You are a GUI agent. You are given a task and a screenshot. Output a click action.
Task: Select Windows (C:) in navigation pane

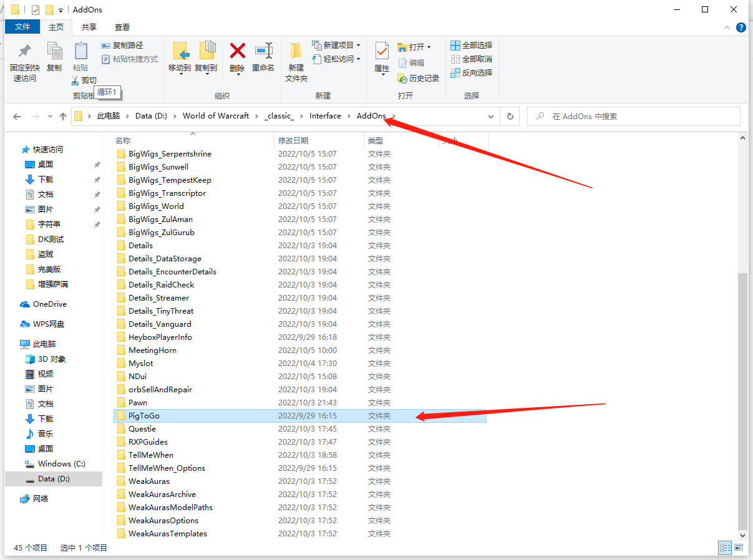(61, 463)
